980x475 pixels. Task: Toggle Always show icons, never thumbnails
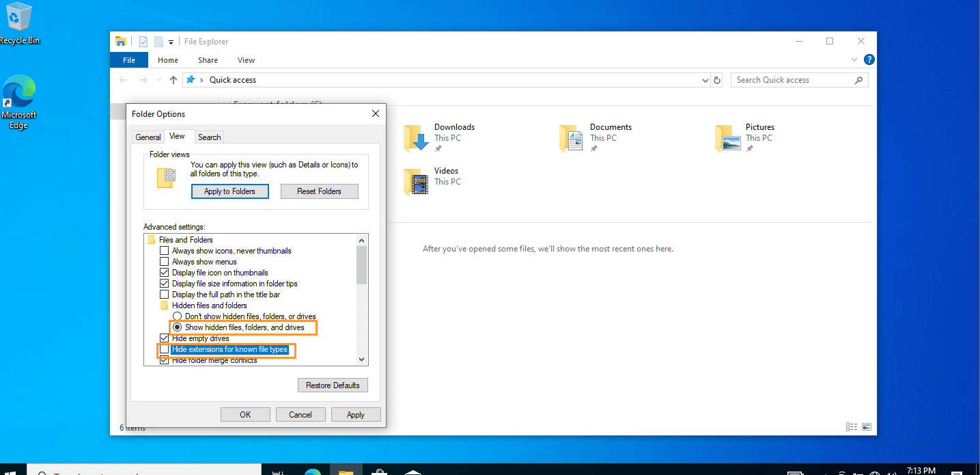click(x=164, y=251)
